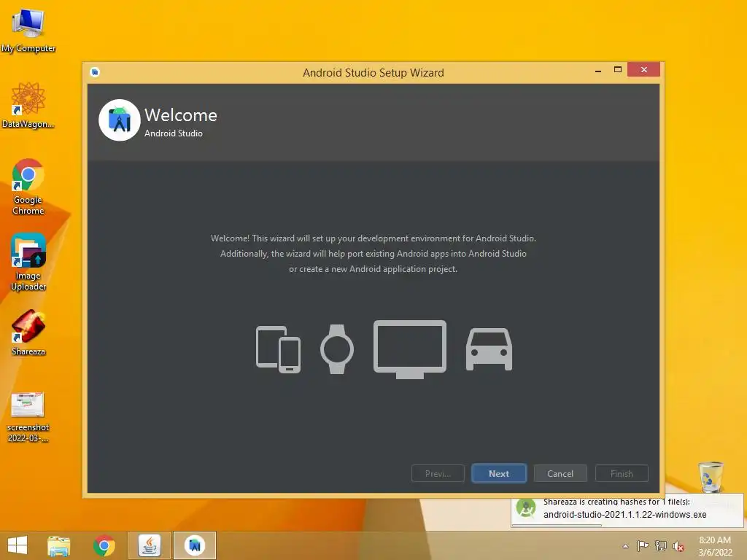Close the Android Studio Setup Wizard window
747x560 pixels.
coord(643,69)
